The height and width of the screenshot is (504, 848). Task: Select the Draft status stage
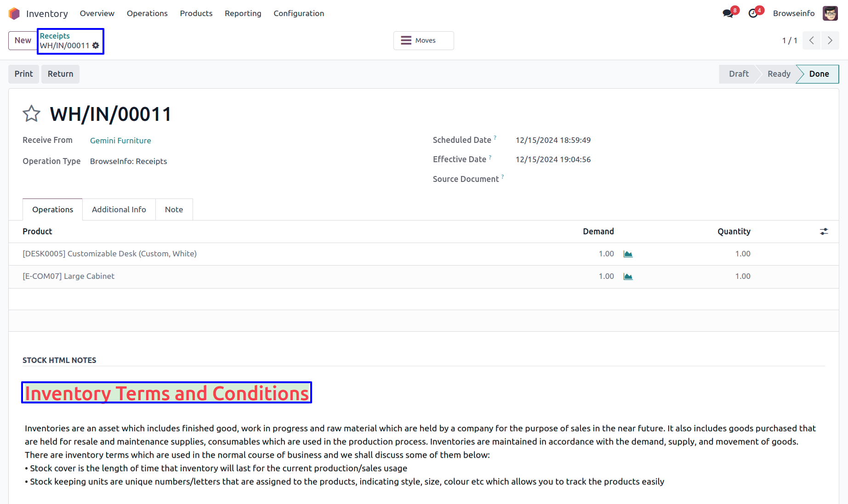click(x=738, y=74)
